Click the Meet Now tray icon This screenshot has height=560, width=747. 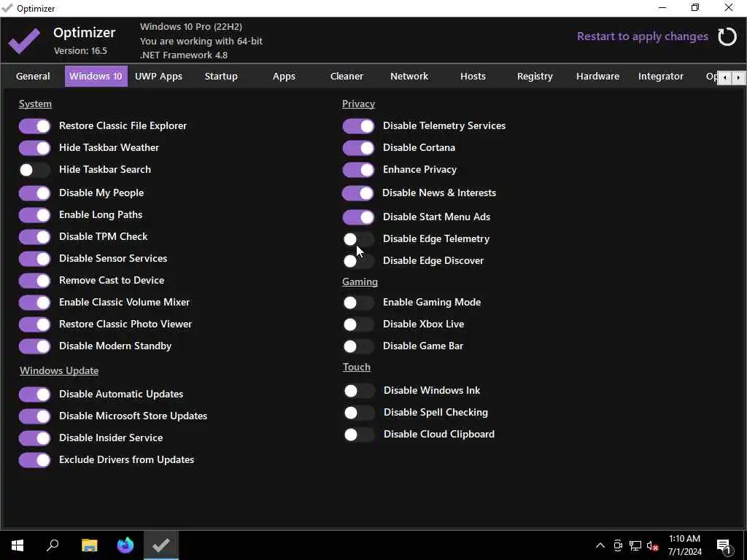click(x=618, y=545)
